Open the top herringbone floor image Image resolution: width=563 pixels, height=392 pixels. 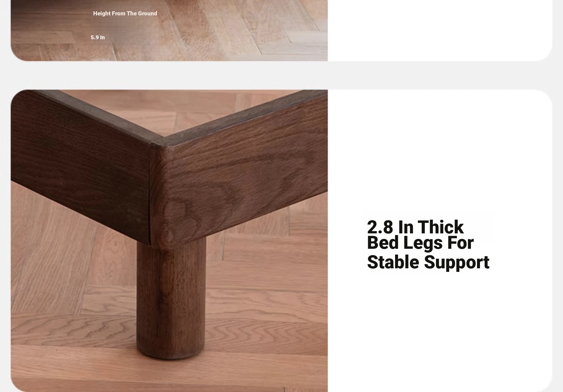(169, 31)
